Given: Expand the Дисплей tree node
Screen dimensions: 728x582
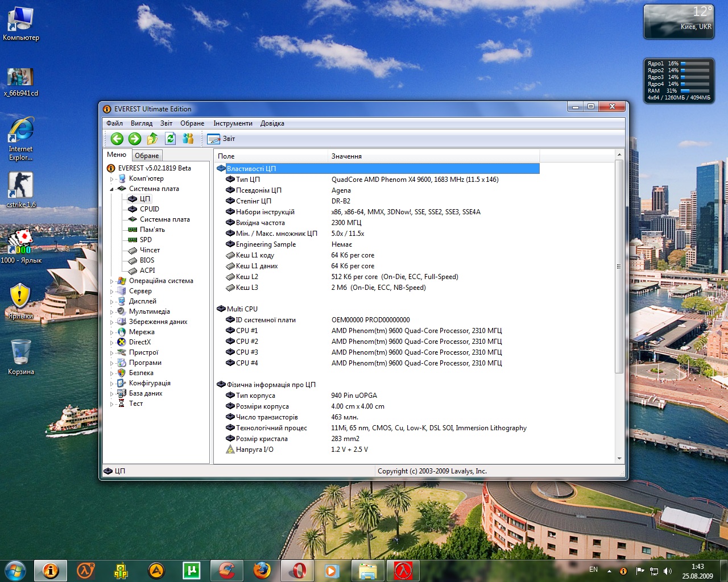Looking at the screenshot, I should coord(111,302).
